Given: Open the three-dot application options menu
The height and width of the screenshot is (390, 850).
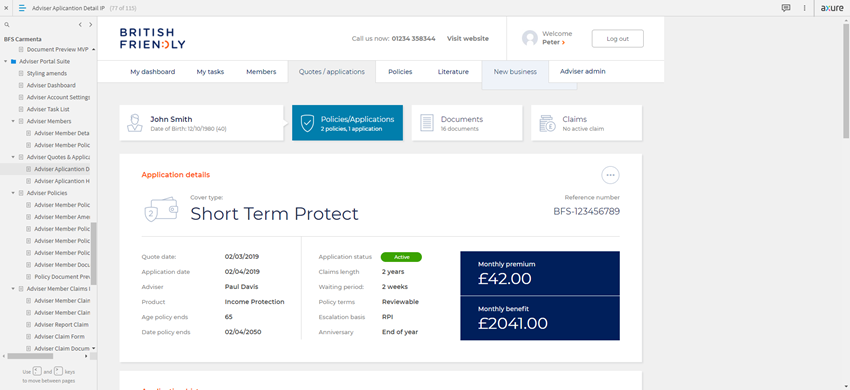Looking at the screenshot, I should [610, 175].
